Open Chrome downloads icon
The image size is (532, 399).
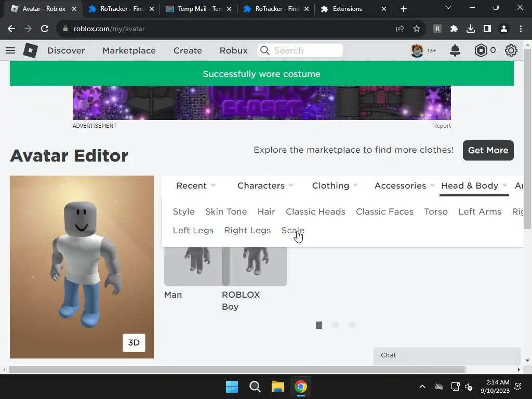click(471, 29)
